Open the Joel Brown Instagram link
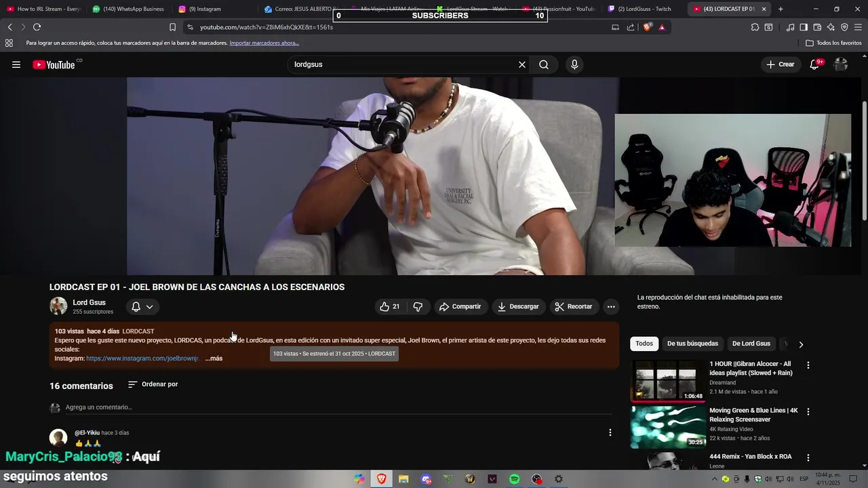The image size is (868, 488). point(142,359)
